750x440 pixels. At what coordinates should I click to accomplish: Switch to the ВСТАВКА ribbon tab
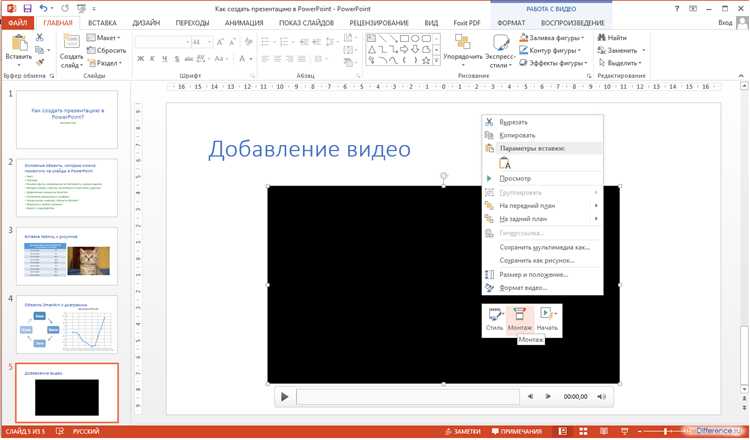point(102,22)
